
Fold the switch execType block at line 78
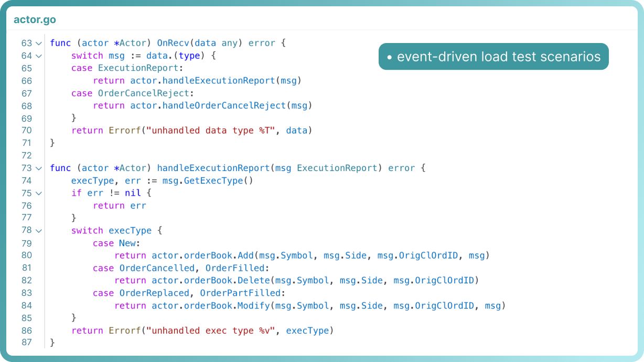point(39,231)
